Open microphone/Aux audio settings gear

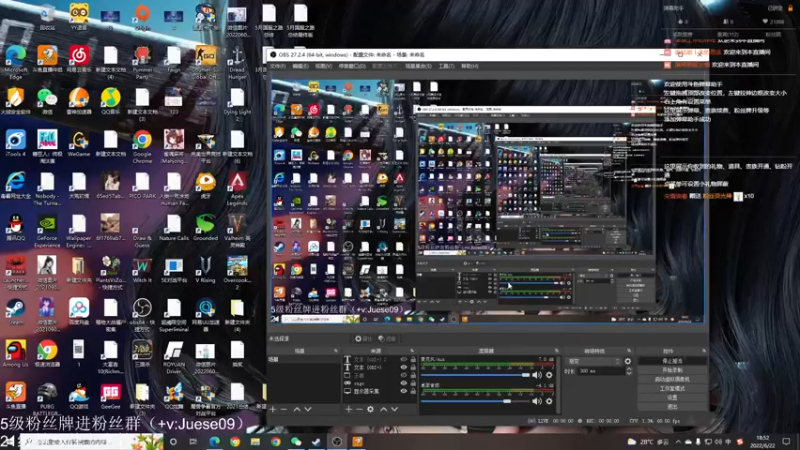click(549, 375)
